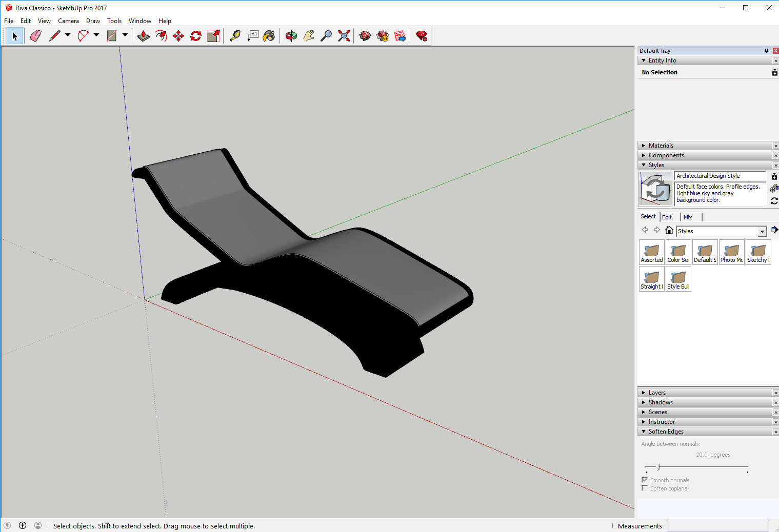Select the Pan hand tool
779x532 pixels.
point(309,36)
